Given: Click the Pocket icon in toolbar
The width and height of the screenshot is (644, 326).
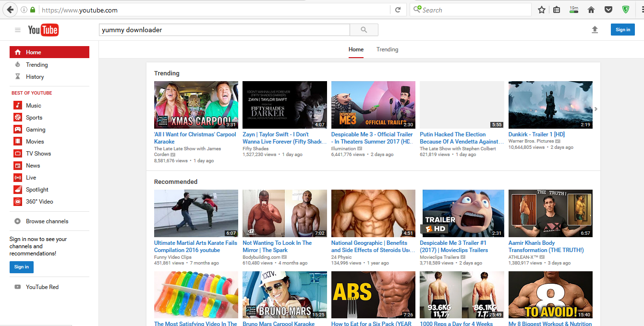Looking at the screenshot, I should coord(608,10).
